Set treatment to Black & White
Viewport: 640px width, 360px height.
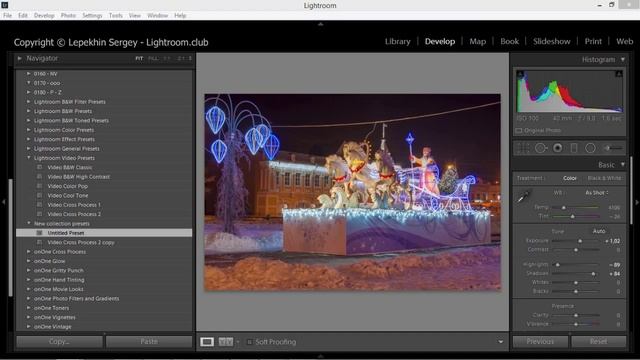point(604,178)
